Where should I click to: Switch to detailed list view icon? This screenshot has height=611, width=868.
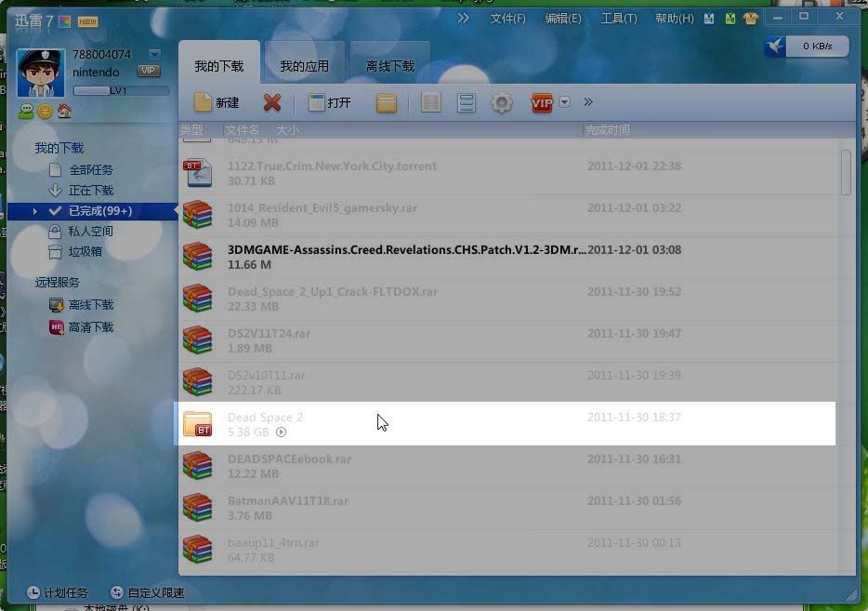(x=430, y=102)
